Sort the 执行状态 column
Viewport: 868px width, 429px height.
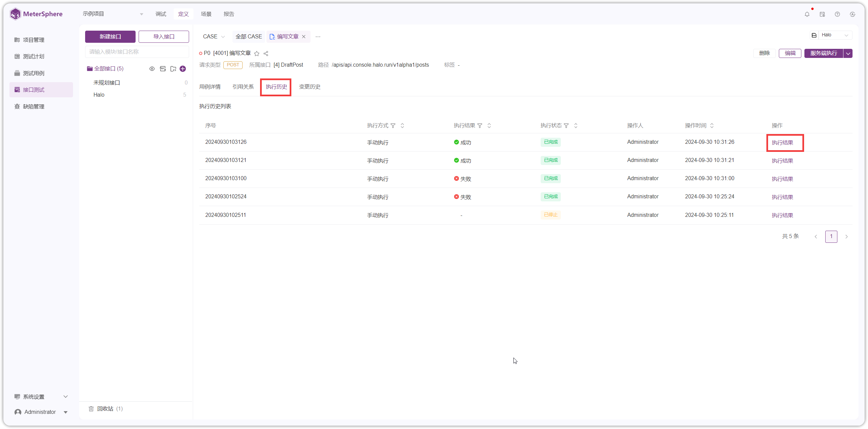pos(576,126)
